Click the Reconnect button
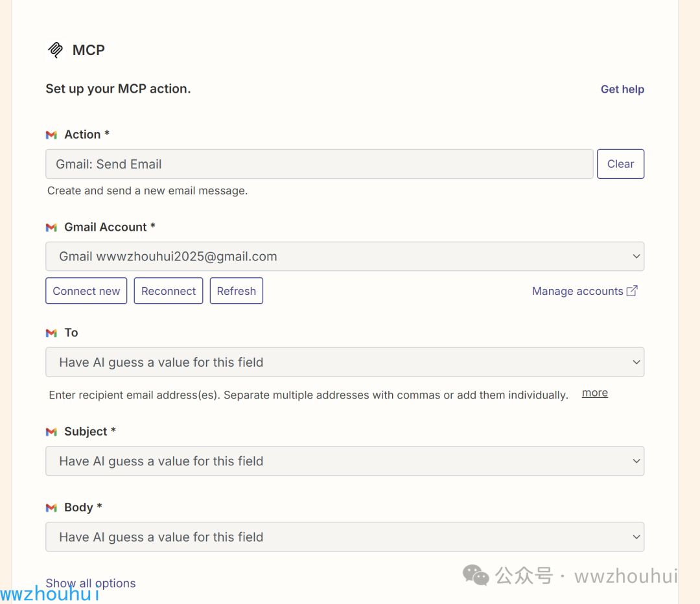The height and width of the screenshot is (604, 700). pyautogui.click(x=169, y=291)
